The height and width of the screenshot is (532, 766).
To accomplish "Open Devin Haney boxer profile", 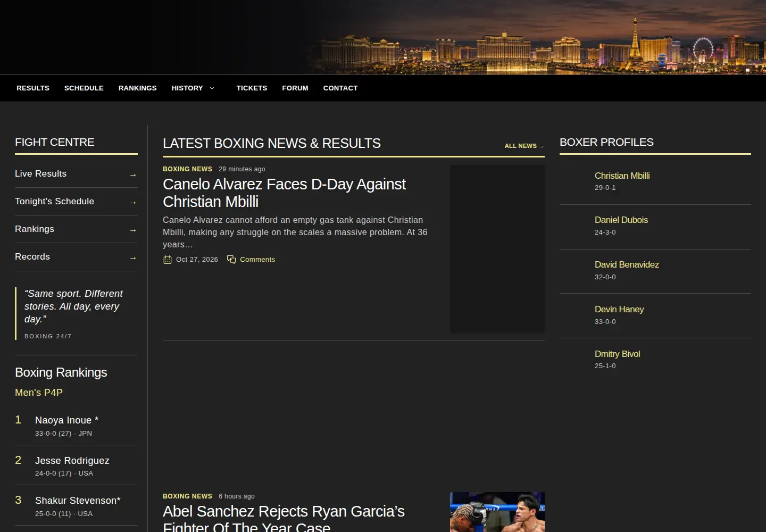I will pos(619,309).
